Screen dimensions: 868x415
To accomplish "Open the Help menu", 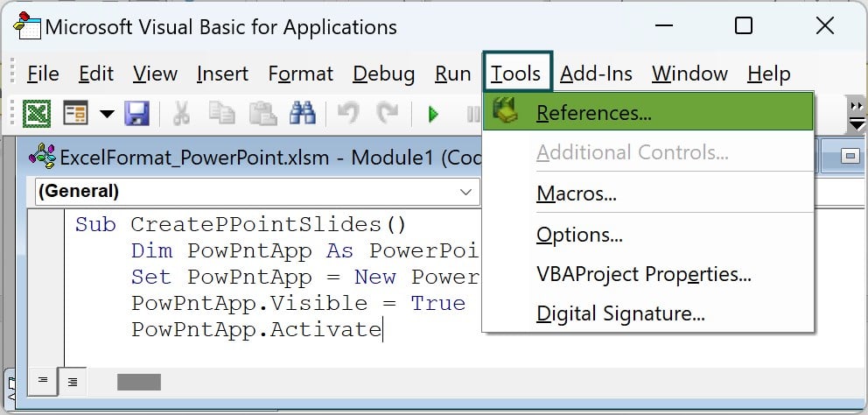I will coord(768,74).
